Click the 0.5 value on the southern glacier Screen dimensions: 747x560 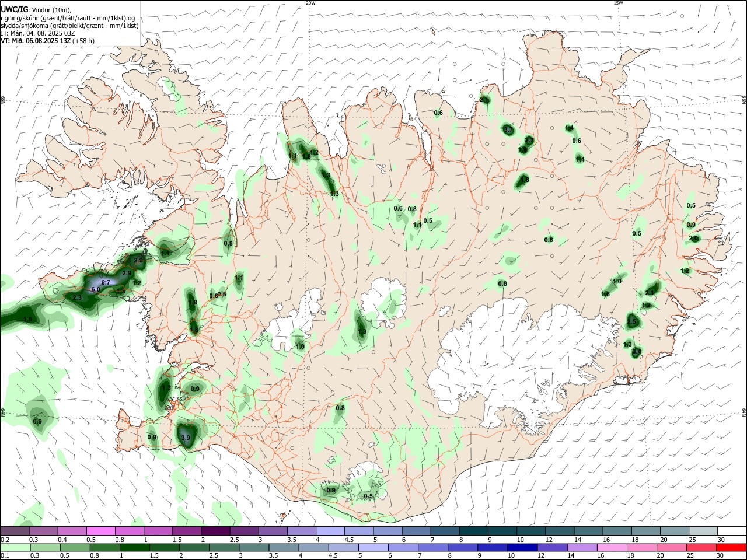[x=368, y=496]
